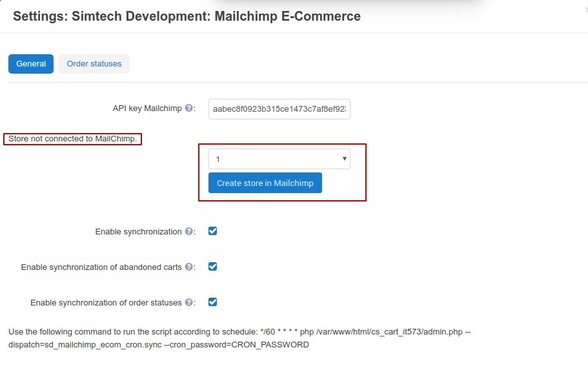Click help icon for order statuses synchronization

(189, 302)
